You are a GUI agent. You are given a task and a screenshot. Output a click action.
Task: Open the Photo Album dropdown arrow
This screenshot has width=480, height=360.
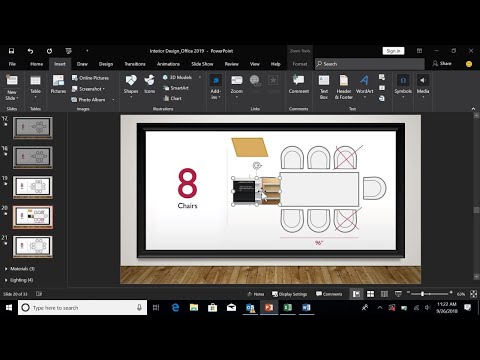(113, 100)
